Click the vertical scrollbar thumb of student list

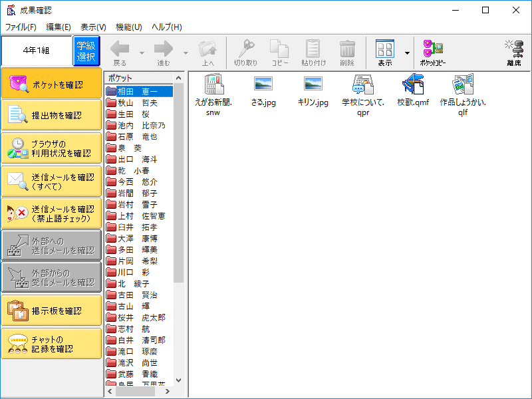point(178,184)
